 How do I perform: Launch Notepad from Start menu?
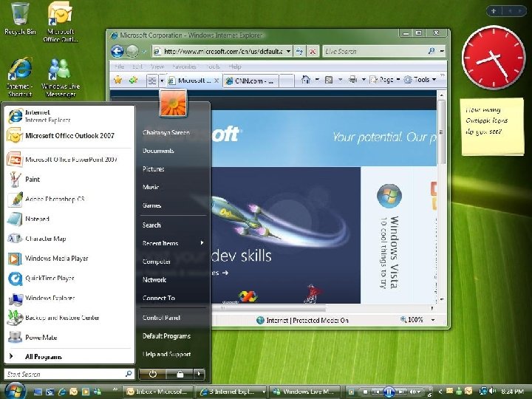69,219
